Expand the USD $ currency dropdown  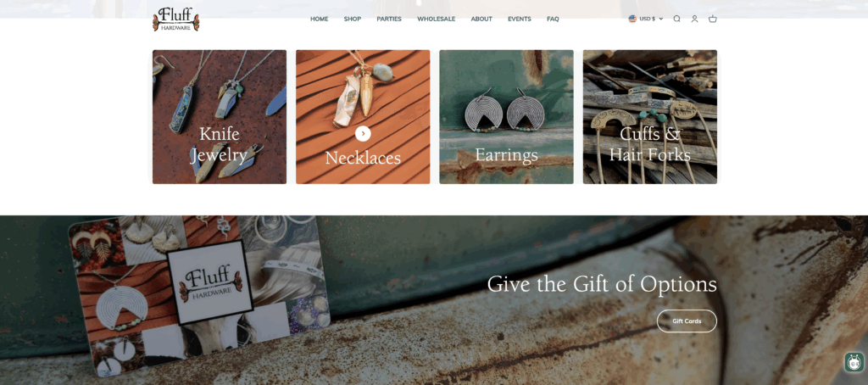pos(645,19)
